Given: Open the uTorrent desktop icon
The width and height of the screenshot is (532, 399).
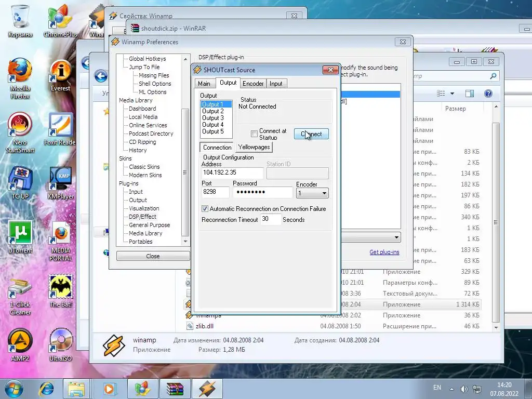Looking at the screenshot, I should pyautogui.click(x=20, y=237).
